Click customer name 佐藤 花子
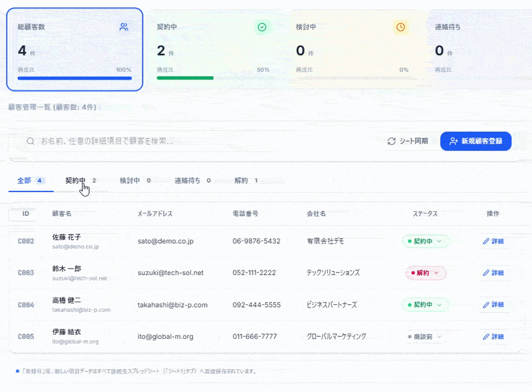The height and width of the screenshot is (392, 532). [x=66, y=237]
